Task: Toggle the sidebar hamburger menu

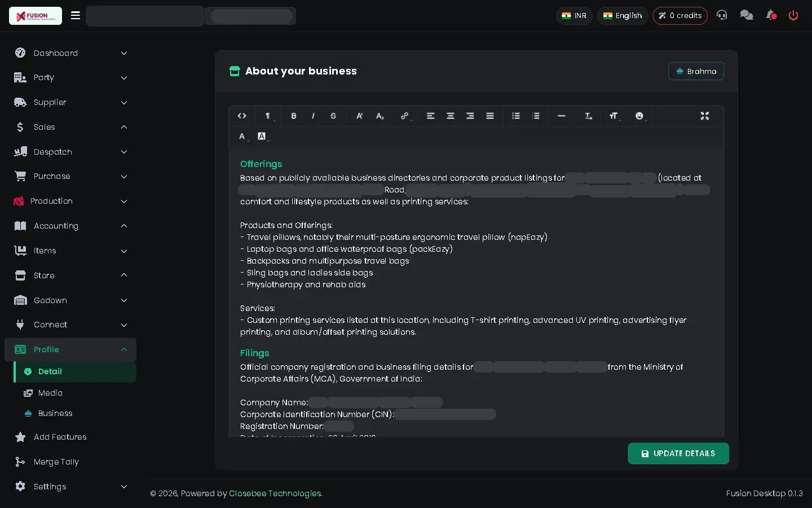Action: 75,15
